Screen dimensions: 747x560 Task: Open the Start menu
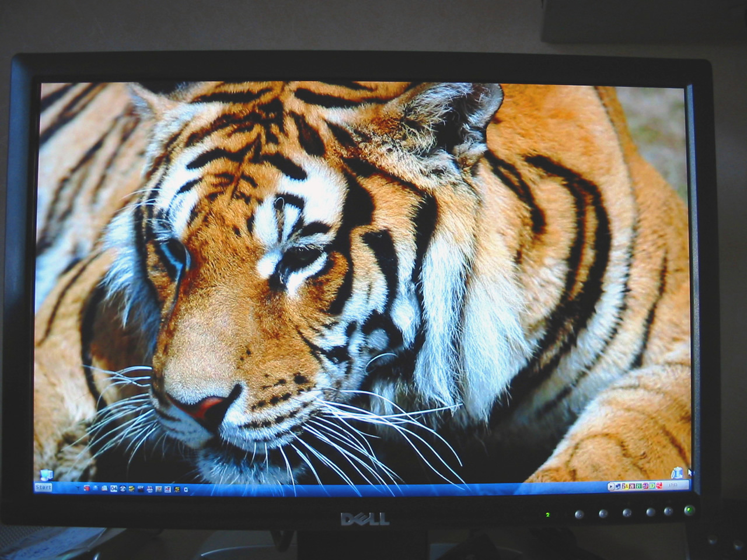tap(43, 488)
